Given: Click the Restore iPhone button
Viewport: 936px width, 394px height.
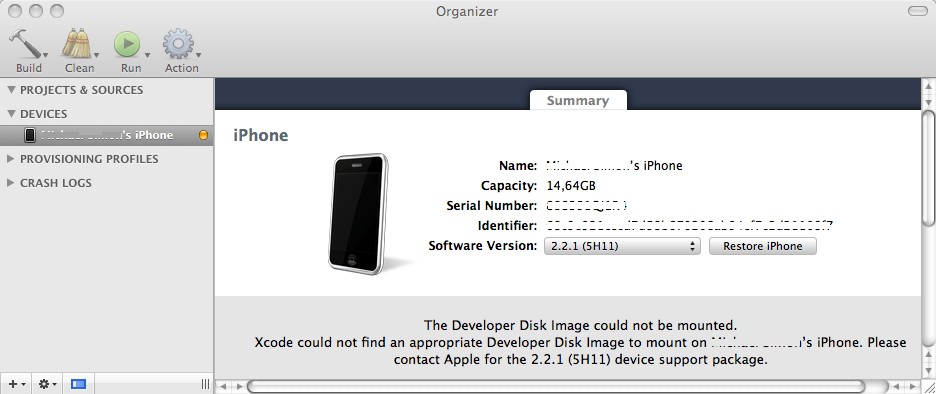Looking at the screenshot, I should click(x=762, y=246).
